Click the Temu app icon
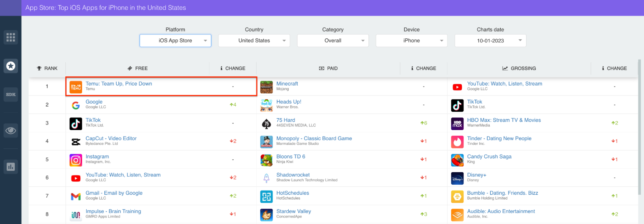Screen dimensions: 644x224 (x=76, y=87)
